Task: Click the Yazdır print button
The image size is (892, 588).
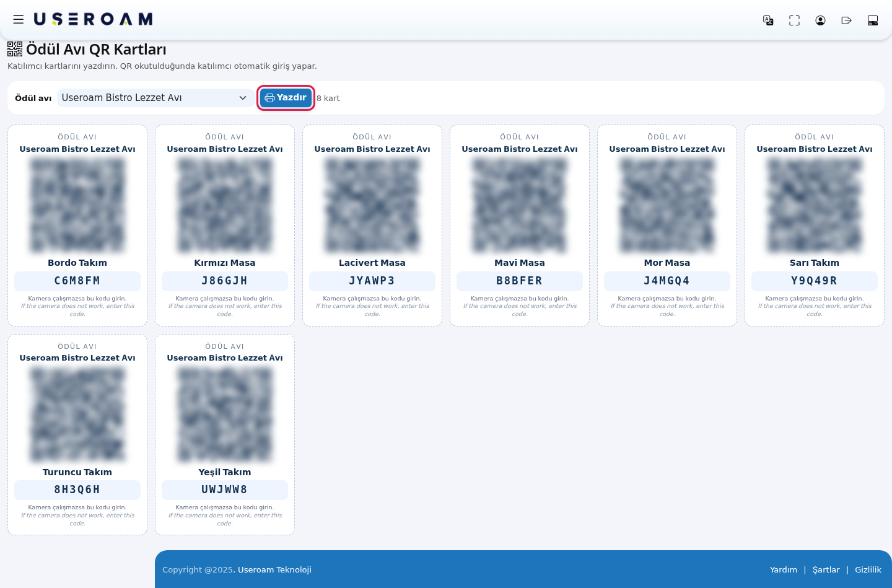Action: (x=286, y=98)
